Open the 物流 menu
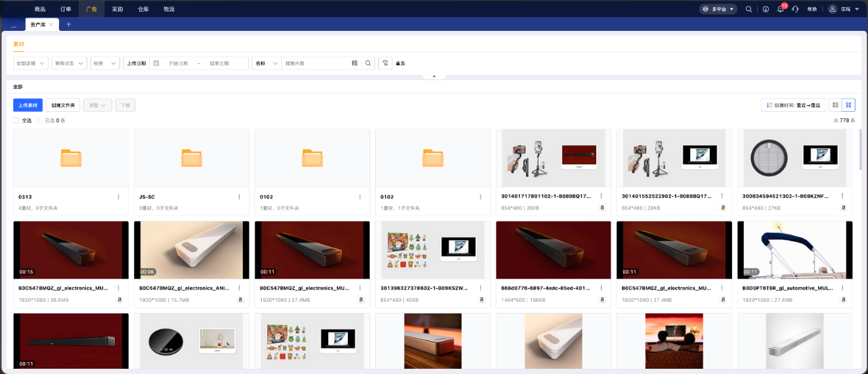This screenshot has width=868, height=374. click(x=169, y=9)
